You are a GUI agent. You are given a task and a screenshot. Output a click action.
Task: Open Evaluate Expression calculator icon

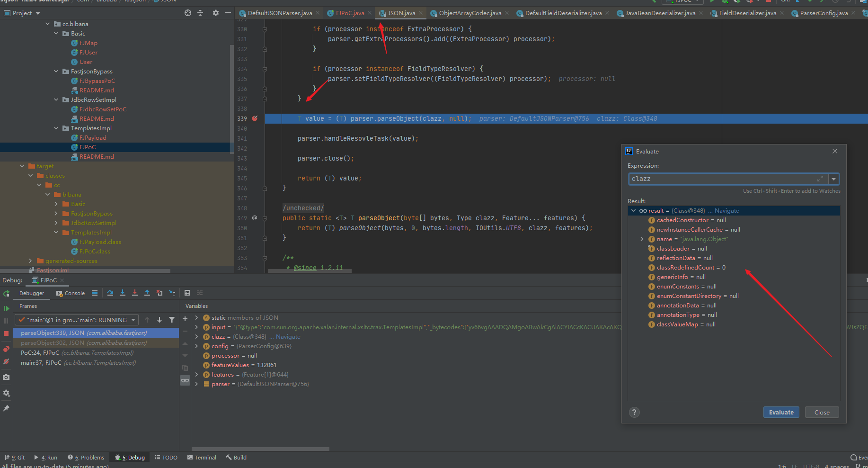point(187,293)
